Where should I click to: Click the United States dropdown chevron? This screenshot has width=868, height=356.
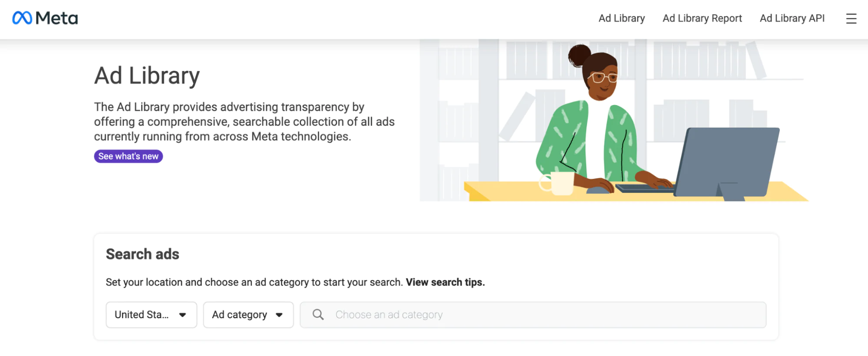coord(183,315)
